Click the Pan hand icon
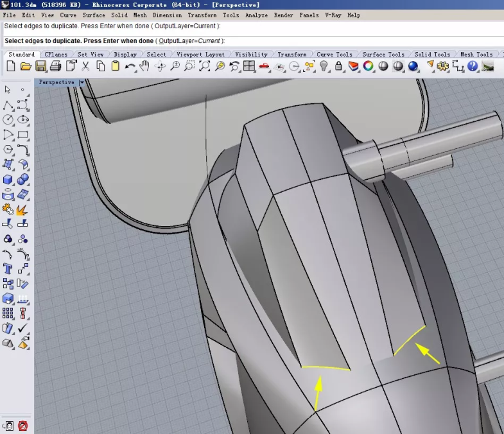 point(144,66)
